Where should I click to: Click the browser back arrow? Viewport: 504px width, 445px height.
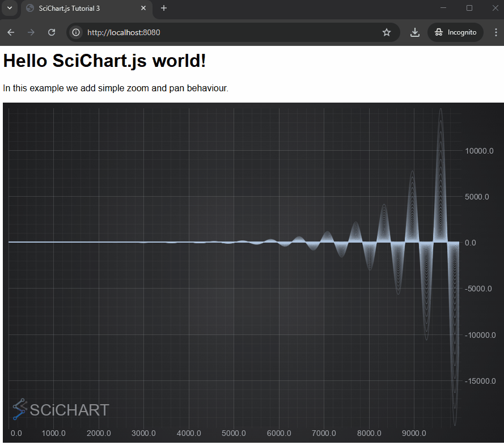pyautogui.click(x=10, y=32)
